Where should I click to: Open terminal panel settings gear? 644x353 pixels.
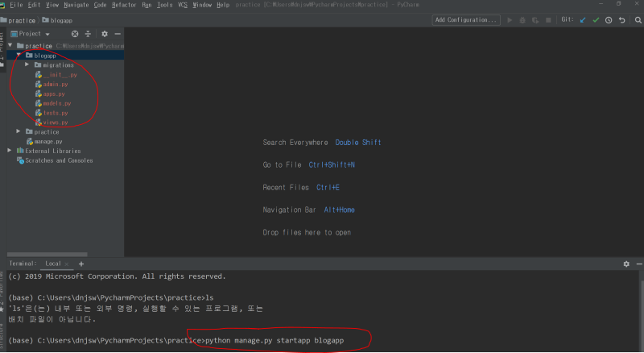tap(626, 264)
